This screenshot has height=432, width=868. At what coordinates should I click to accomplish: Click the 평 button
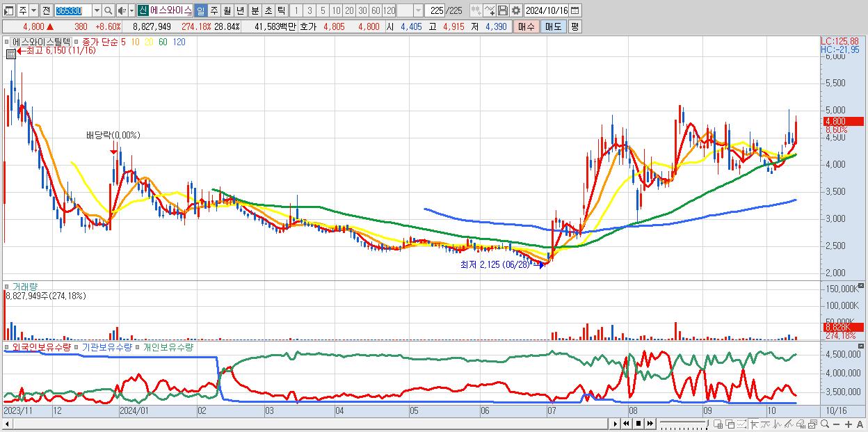(574, 26)
